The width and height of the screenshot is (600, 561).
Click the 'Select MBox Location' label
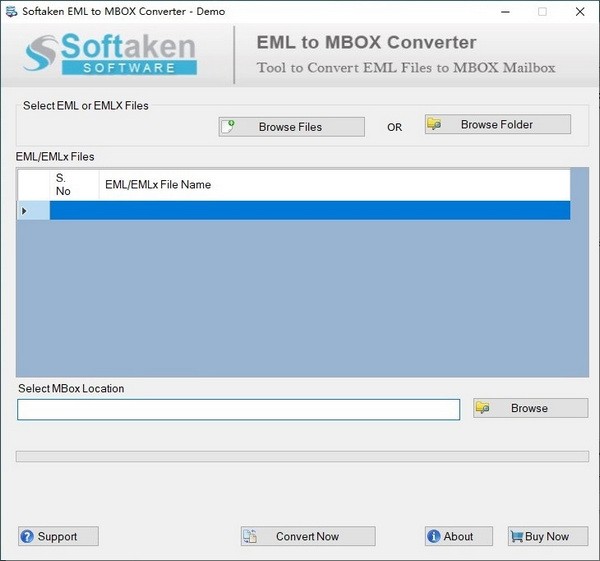[71, 388]
